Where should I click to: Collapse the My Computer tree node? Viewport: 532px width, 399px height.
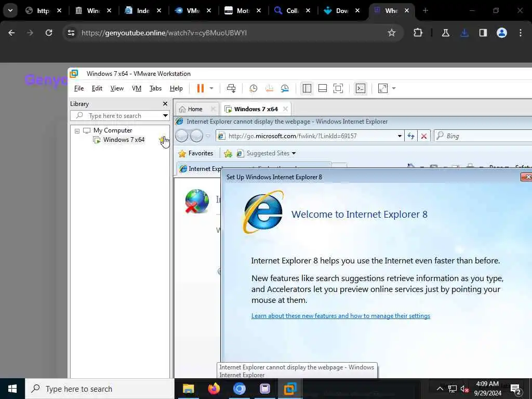tap(77, 130)
